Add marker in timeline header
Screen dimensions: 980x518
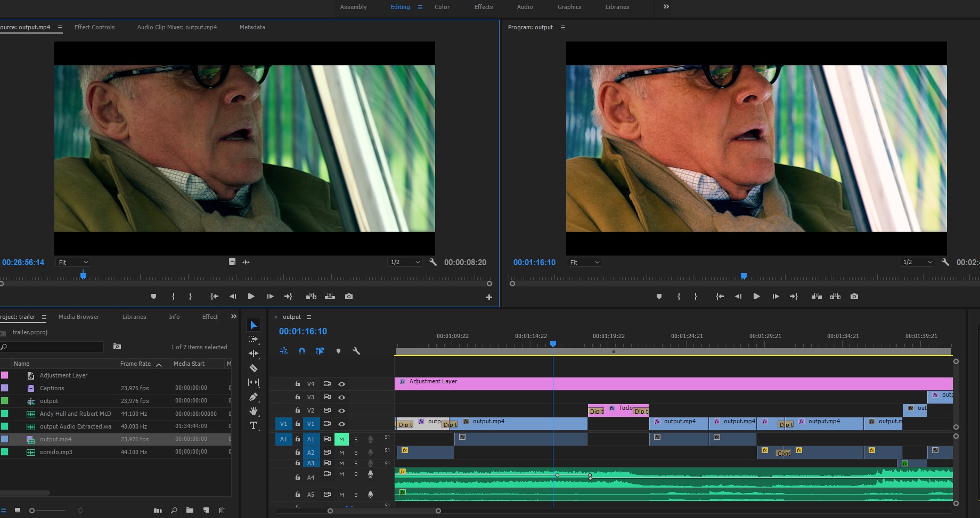point(338,351)
